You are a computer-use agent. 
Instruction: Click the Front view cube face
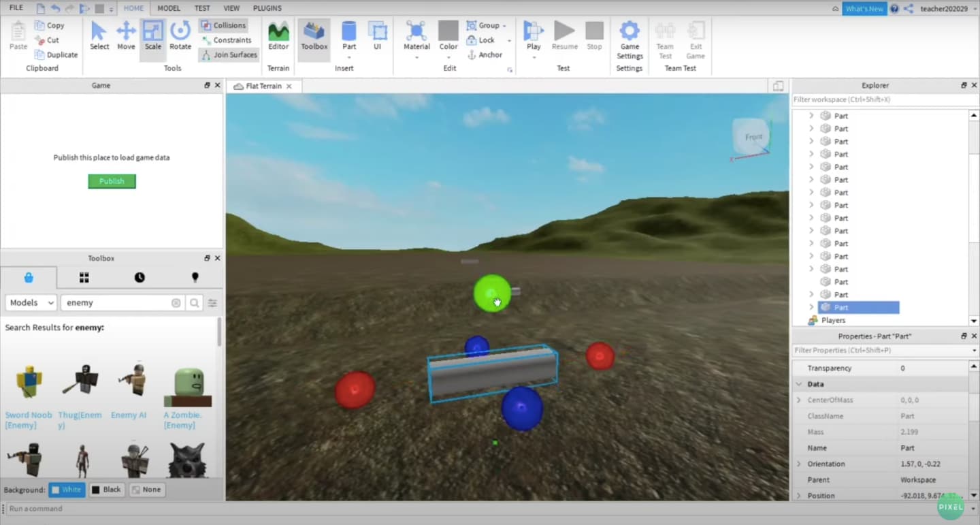pos(752,138)
